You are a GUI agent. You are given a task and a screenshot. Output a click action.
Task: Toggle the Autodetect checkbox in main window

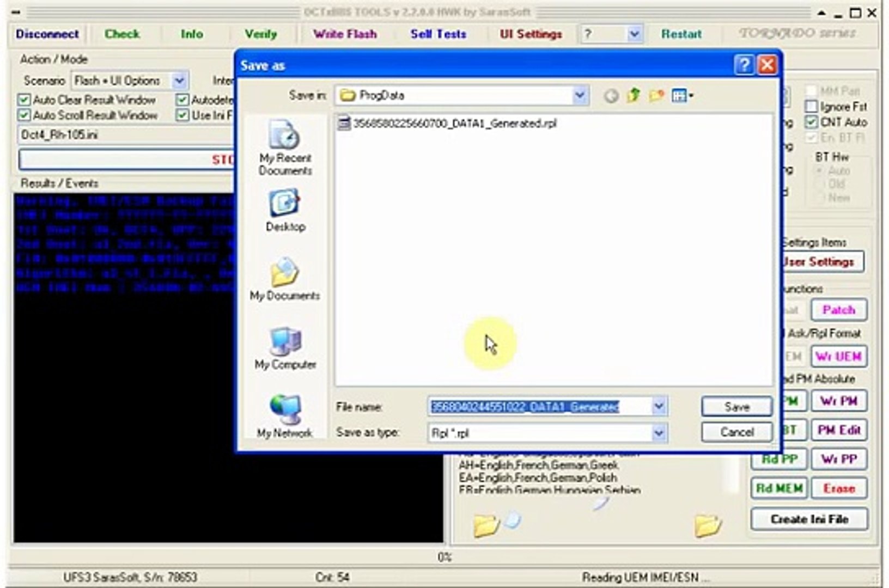(x=182, y=100)
